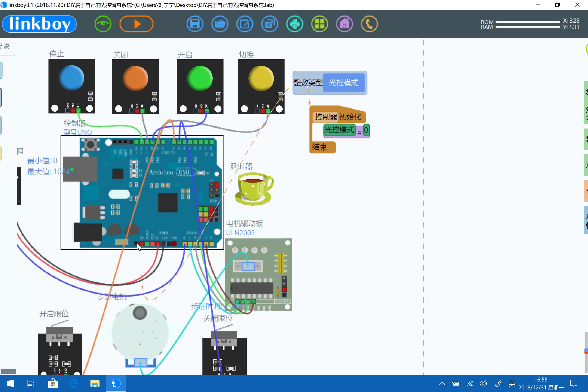
Task: Click the 光控模式 variable name block
Action: point(343,83)
